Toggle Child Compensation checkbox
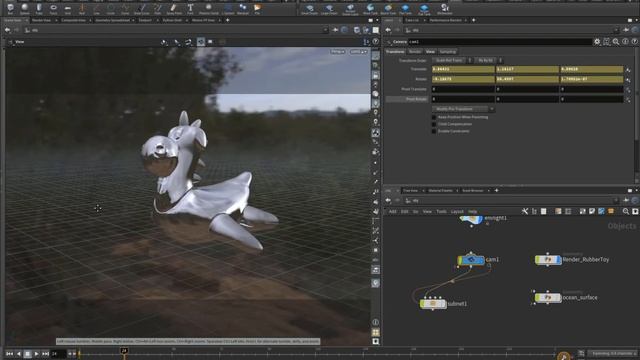640x360 pixels. click(434, 124)
